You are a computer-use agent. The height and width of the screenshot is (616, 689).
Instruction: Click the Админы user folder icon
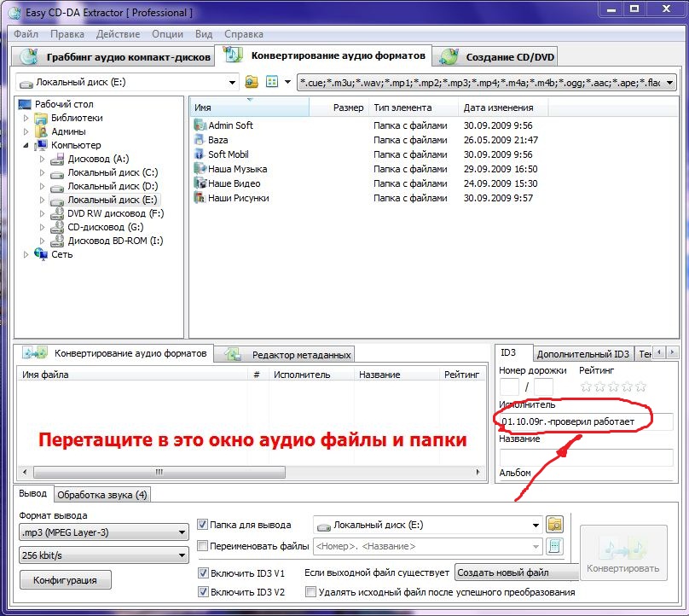pos(41,131)
